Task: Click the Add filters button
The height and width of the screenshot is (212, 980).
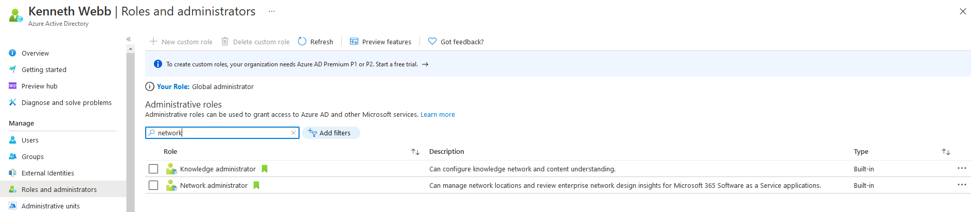Action: 331,133
